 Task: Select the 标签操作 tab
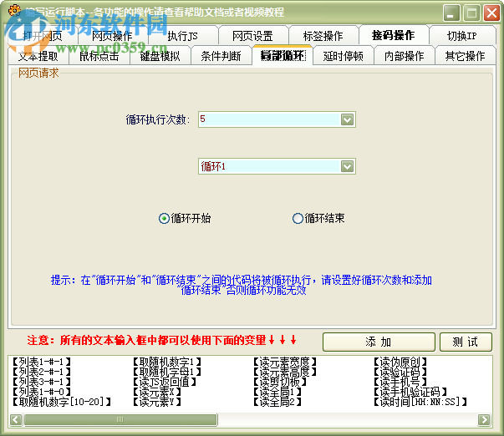[x=323, y=35]
